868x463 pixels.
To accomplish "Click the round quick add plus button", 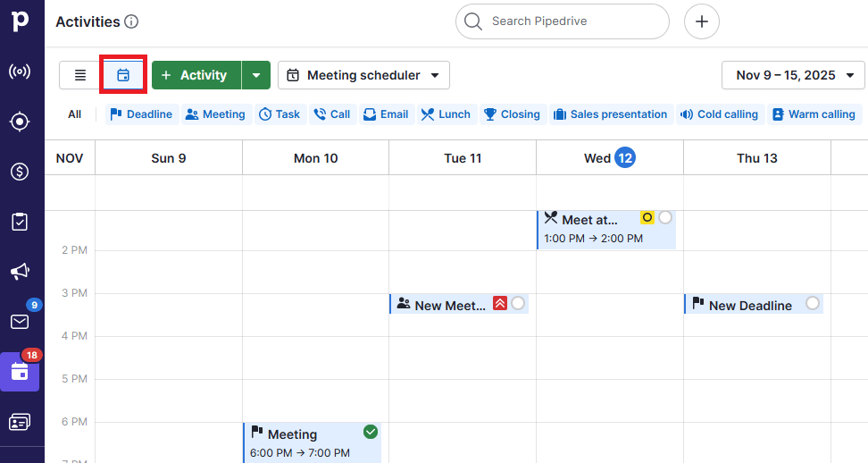I will coord(701,21).
